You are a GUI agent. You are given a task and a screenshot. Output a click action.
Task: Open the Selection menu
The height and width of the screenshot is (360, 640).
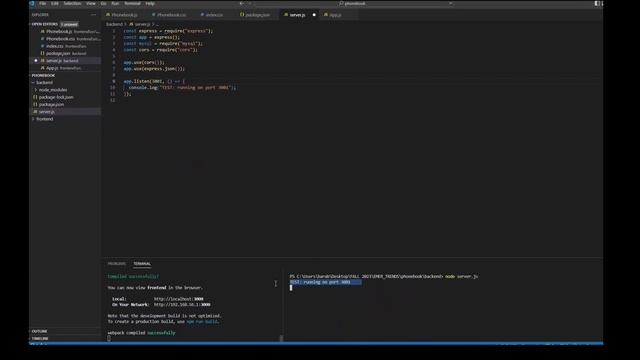(x=72, y=3)
